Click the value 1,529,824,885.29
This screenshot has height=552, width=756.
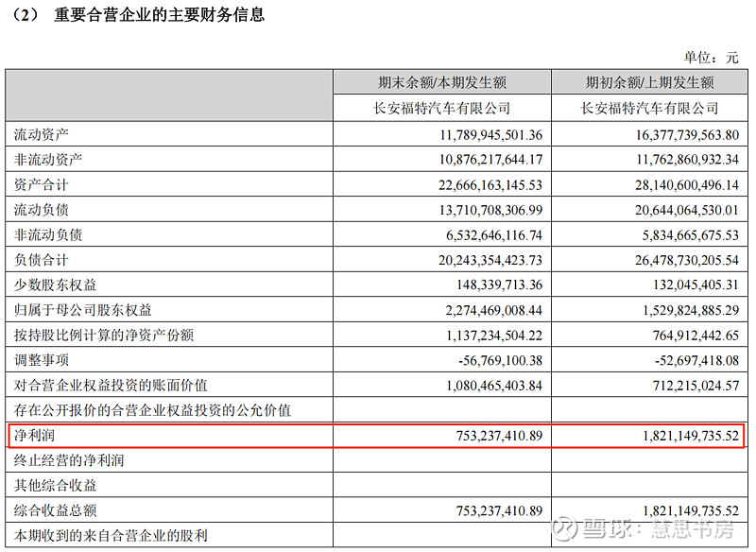pos(691,310)
